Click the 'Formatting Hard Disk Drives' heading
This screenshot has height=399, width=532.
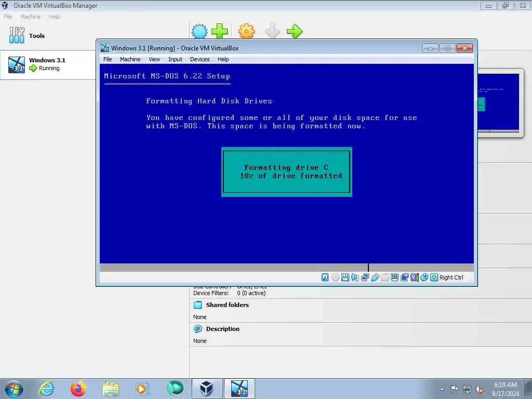(209, 101)
